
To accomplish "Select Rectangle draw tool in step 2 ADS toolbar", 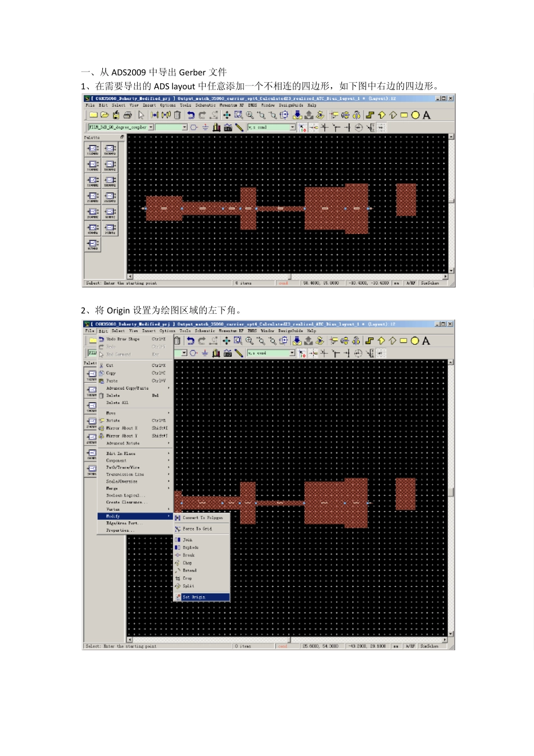I will 403,341.
